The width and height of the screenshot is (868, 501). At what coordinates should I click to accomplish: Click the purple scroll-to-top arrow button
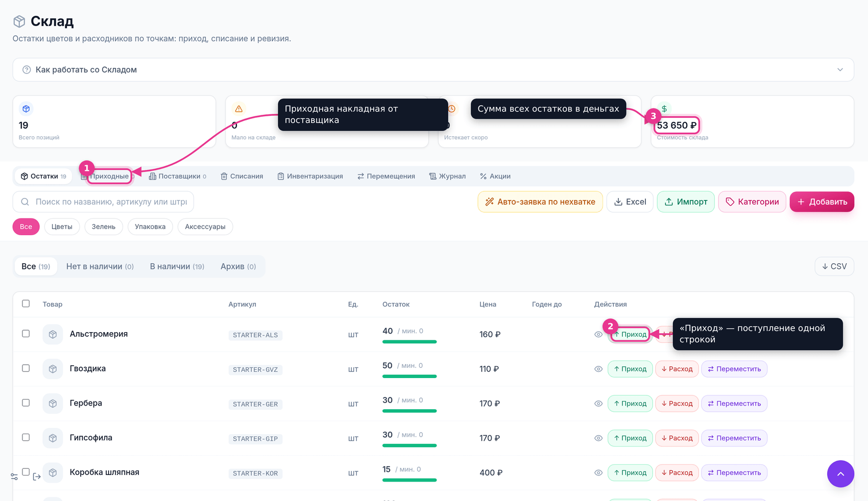pos(840,474)
